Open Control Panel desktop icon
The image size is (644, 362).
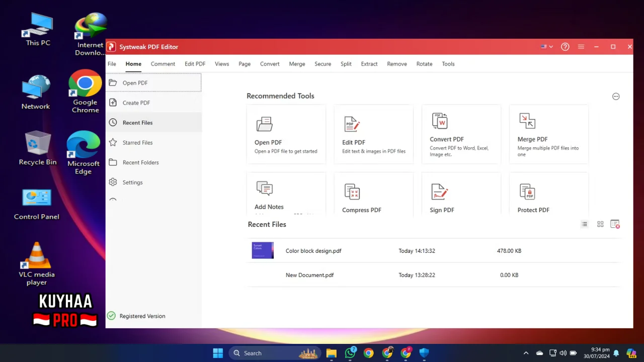37,205
